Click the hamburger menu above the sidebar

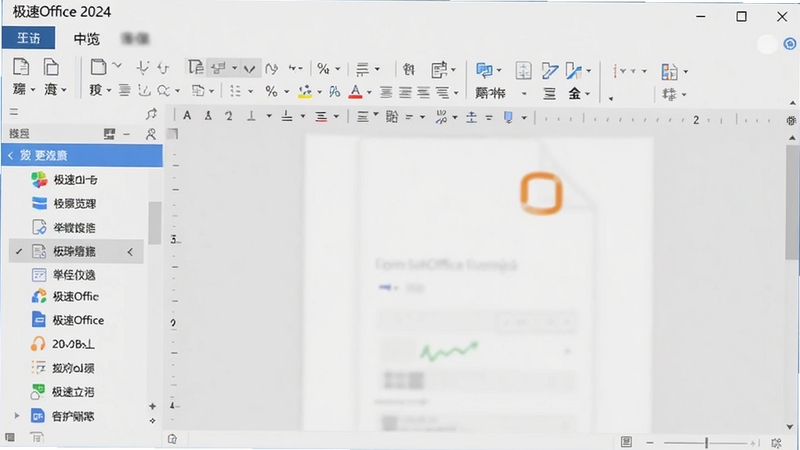coord(14,112)
